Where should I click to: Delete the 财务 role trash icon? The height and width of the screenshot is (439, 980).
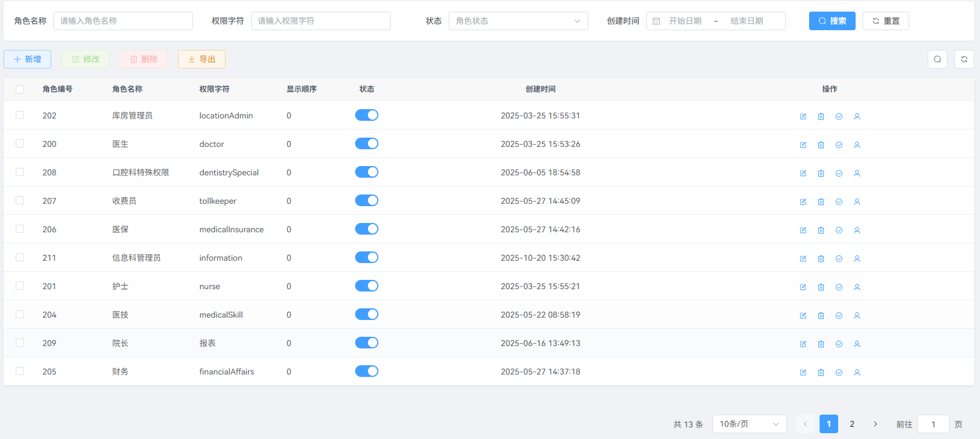(x=821, y=372)
